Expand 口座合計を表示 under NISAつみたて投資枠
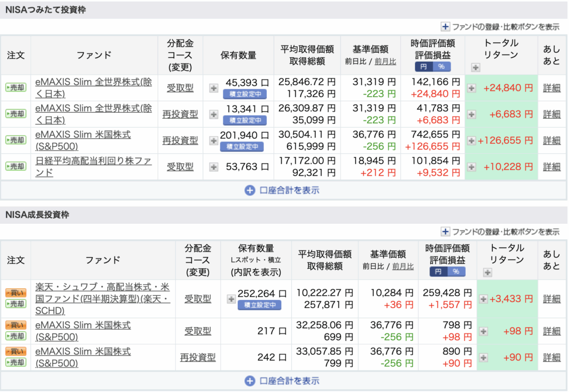This screenshot has height=392, width=569. pyautogui.click(x=283, y=190)
